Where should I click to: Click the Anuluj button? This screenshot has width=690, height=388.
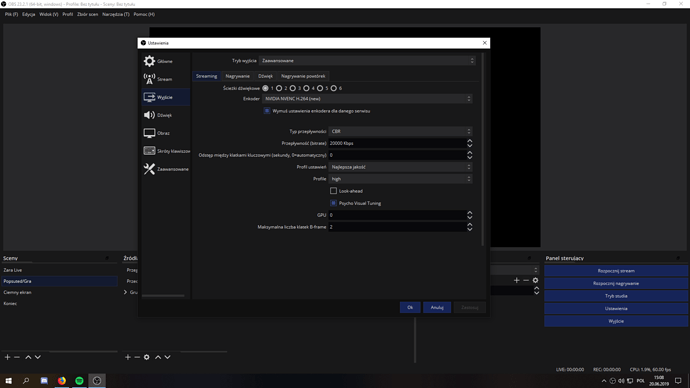point(437,307)
